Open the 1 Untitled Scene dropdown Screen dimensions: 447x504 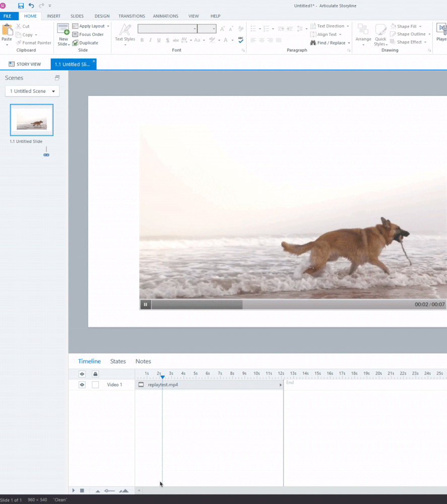(x=32, y=91)
